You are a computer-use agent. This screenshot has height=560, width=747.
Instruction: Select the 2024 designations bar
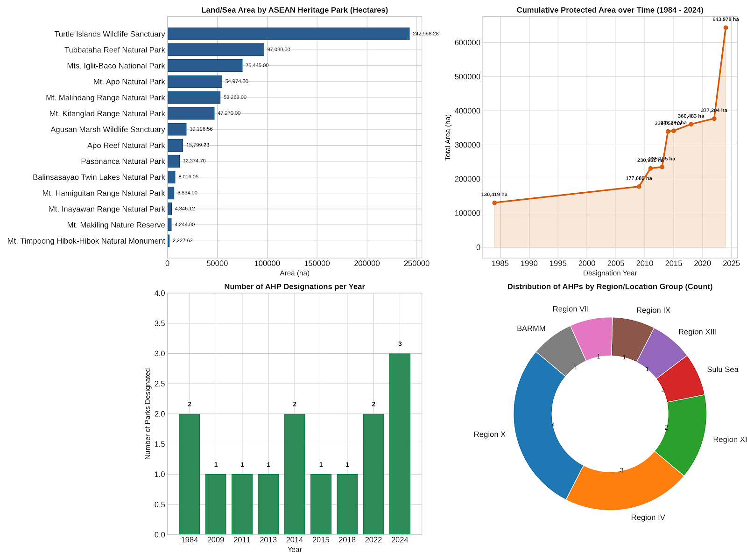tap(400, 444)
